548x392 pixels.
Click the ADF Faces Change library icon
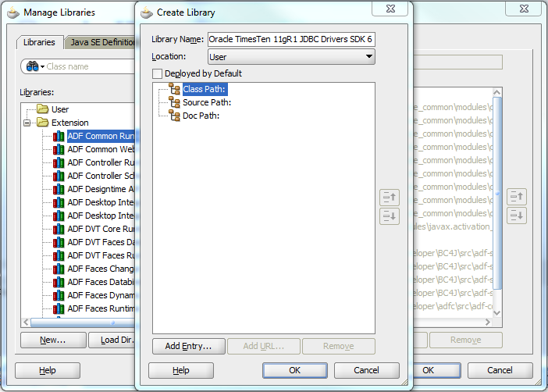pyautogui.click(x=59, y=269)
